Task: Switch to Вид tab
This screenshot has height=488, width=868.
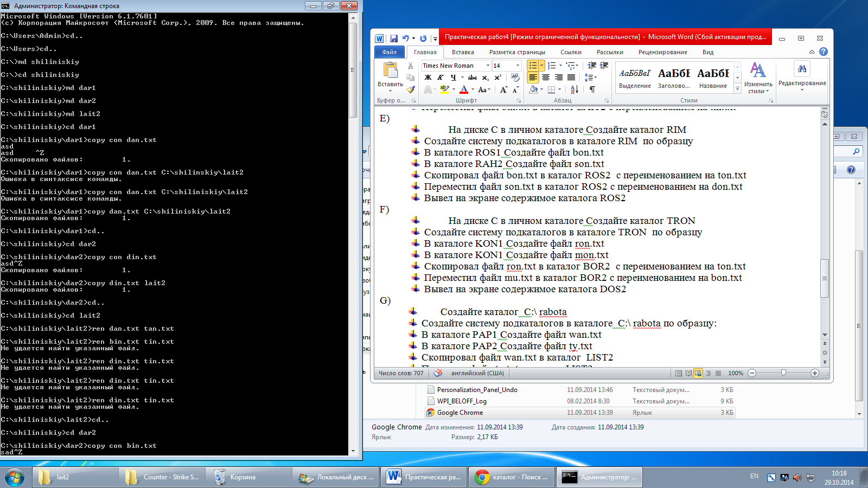Action: pyautogui.click(x=708, y=52)
